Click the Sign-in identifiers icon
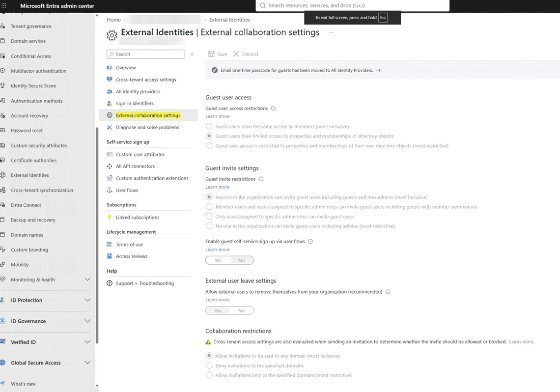Viewport: 560px width, 392px height. point(110,103)
